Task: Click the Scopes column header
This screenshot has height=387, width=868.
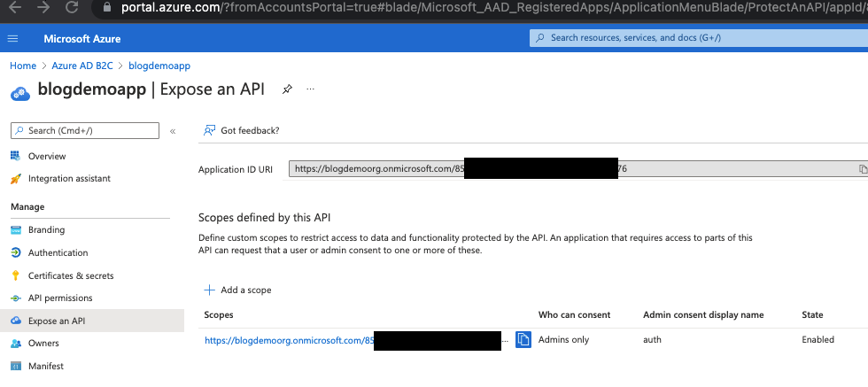Action: pos(219,314)
